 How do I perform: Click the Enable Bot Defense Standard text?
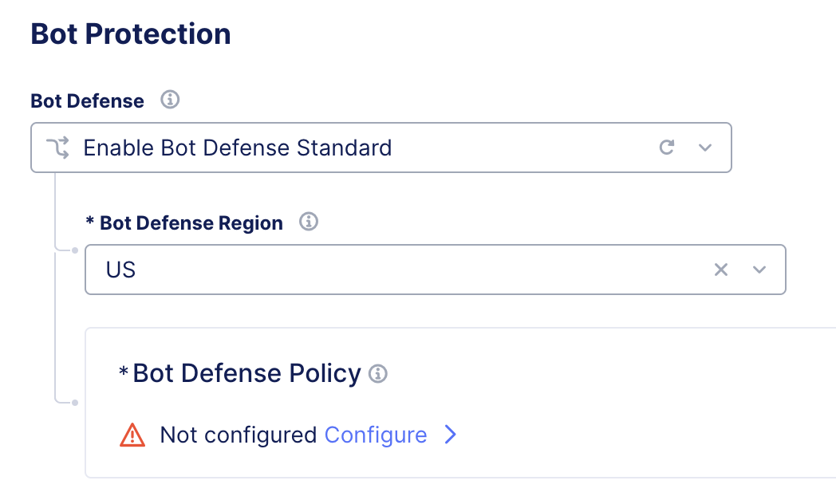(x=237, y=148)
